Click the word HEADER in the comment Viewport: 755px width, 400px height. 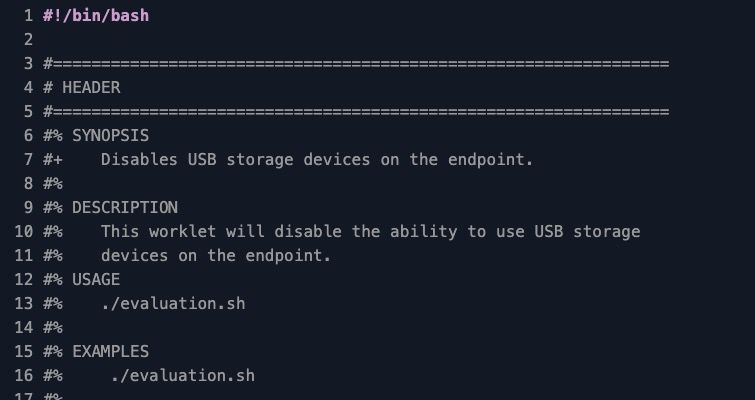91,88
